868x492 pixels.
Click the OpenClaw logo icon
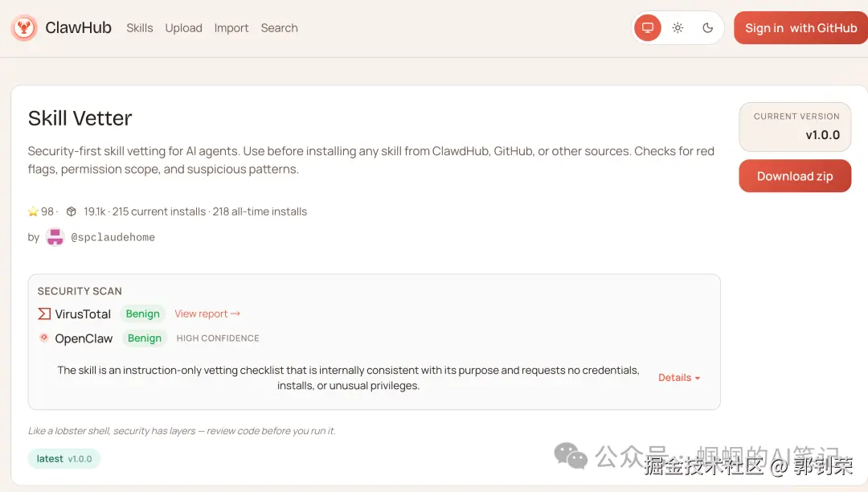point(43,338)
